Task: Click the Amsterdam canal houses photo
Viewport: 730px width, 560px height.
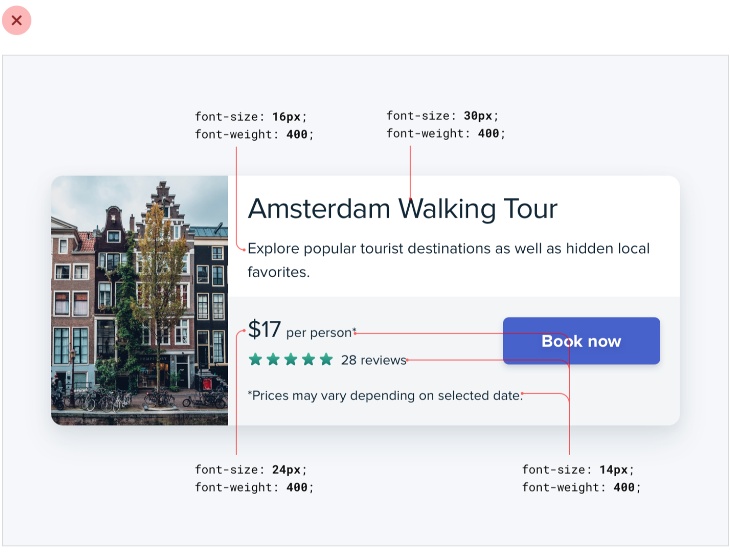Action: (x=139, y=300)
